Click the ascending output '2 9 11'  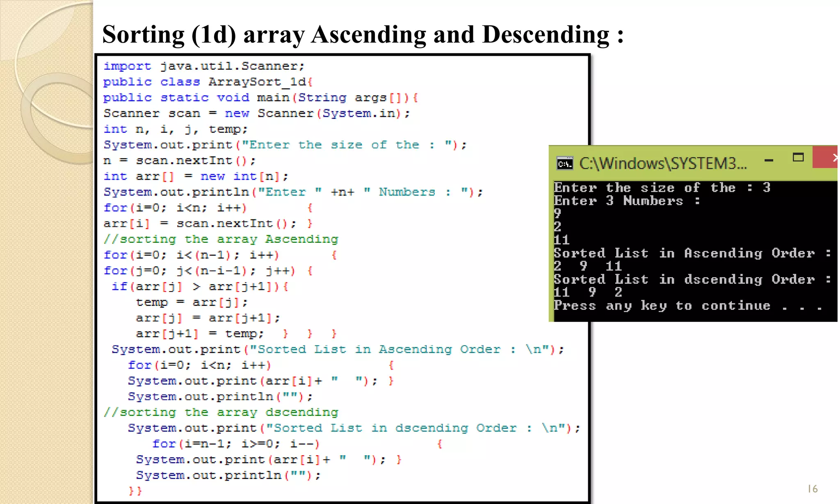[x=587, y=266]
